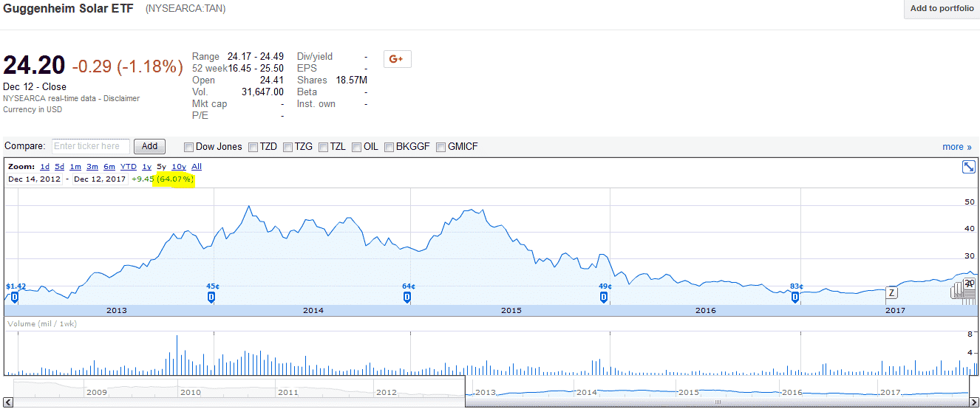Set zoom range to 1y
This screenshot has height=409, width=980.
pos(146,167)
